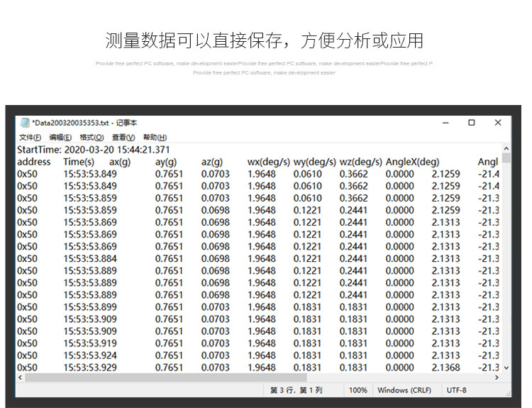Click the UTF-8 encoding indicator
Screen dimensions: 532x408
tap(456, 390)
